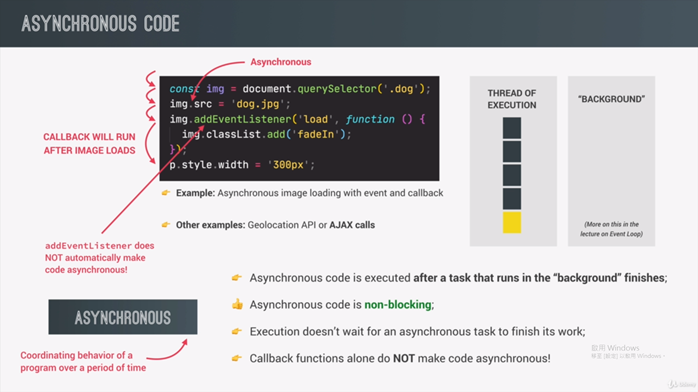This screenshot has height=392, width=698.
Task: Click the bold "AJAX calls" text
Action: (352, 225)
